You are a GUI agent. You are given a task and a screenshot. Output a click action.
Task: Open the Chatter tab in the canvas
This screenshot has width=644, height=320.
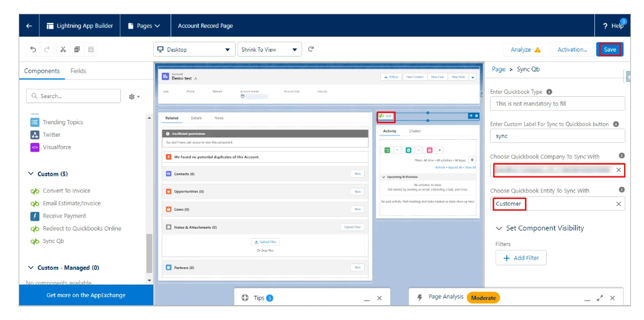click(x=415, y=131)
